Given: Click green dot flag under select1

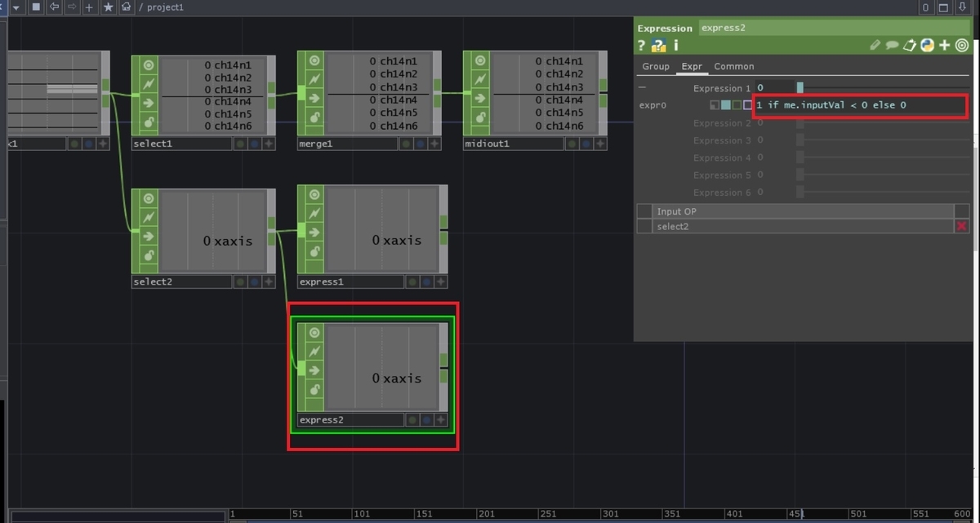Looking at the screenshot, I should click(240, 144).
